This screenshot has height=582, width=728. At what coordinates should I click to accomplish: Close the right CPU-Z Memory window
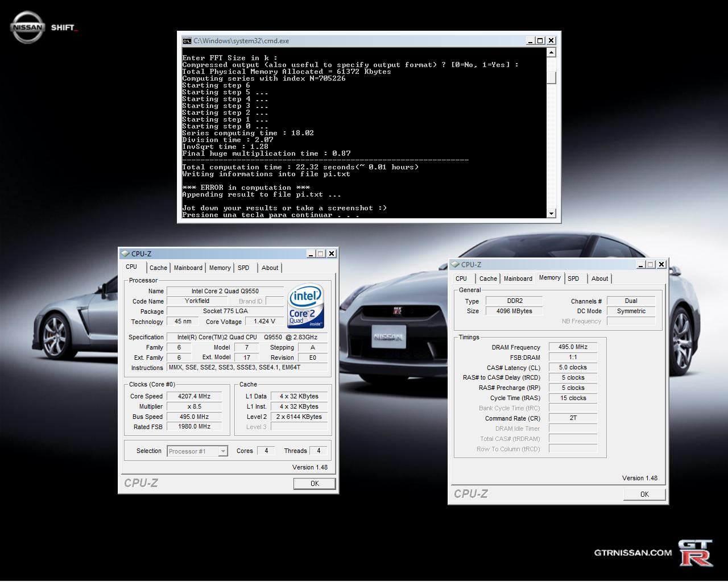tap(661, 264)
